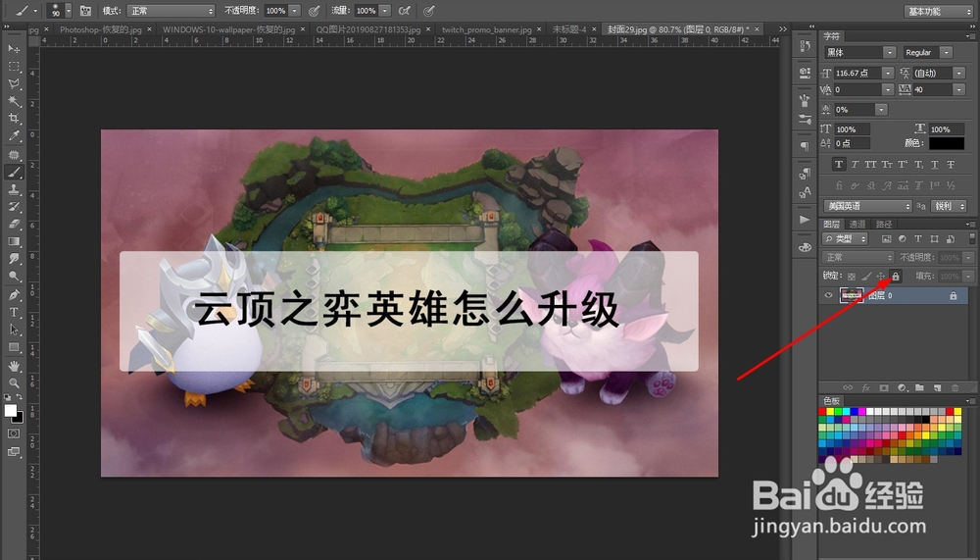980x560 pixels.
Task: Select the Crop tool
Action: coord(14,119)
